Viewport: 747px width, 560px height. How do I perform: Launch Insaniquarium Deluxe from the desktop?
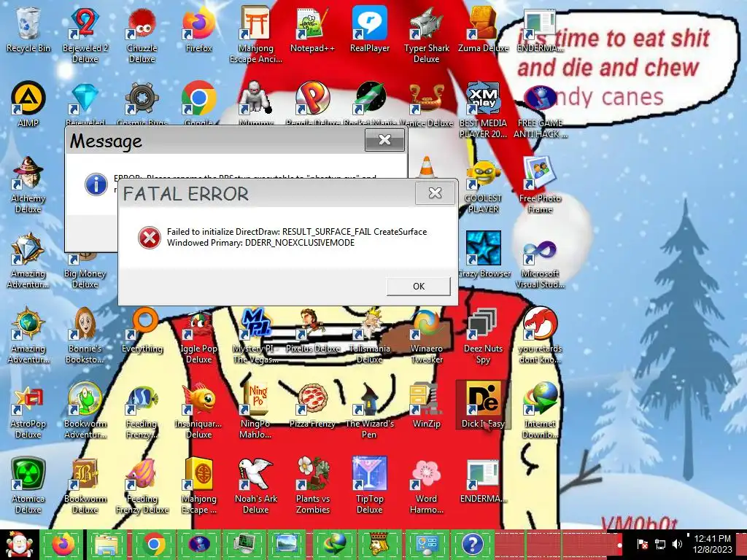coord(198,411)
